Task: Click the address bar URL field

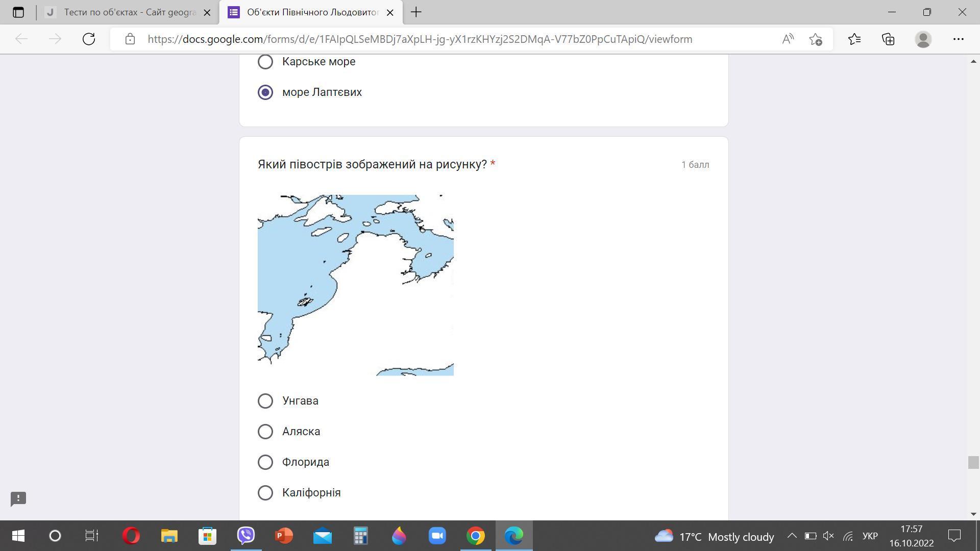Action: pos(419,39)
